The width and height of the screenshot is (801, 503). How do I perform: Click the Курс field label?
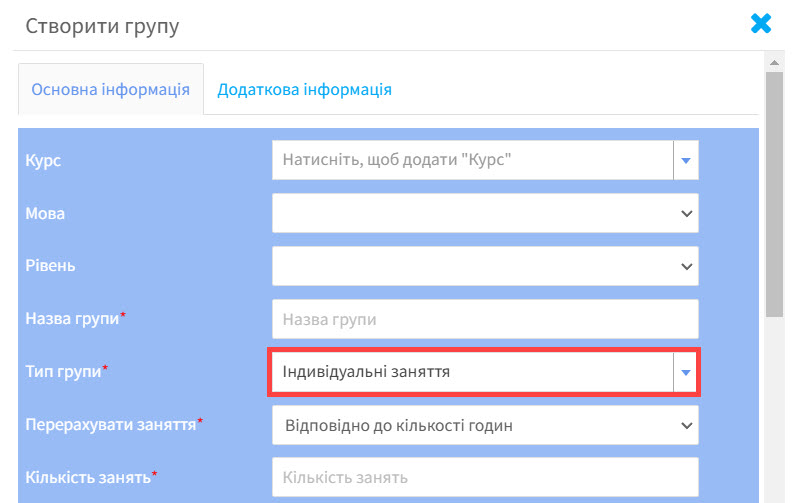click(x=43, y=160)
